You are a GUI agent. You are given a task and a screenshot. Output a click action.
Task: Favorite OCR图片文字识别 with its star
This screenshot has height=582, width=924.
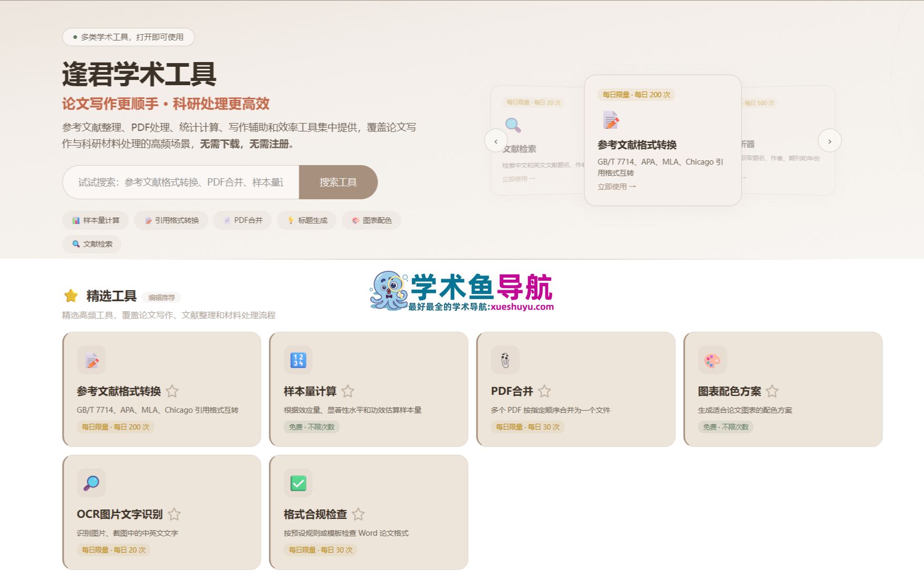click(174, 514)
